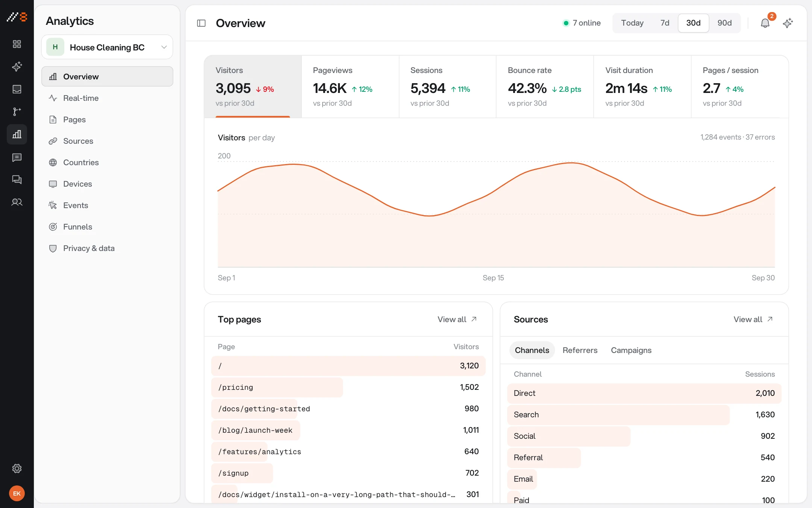Open notifications bell with badge 2
Image resolution: width=812 pixels, height=508 pixels.
[x=765, y=23]
